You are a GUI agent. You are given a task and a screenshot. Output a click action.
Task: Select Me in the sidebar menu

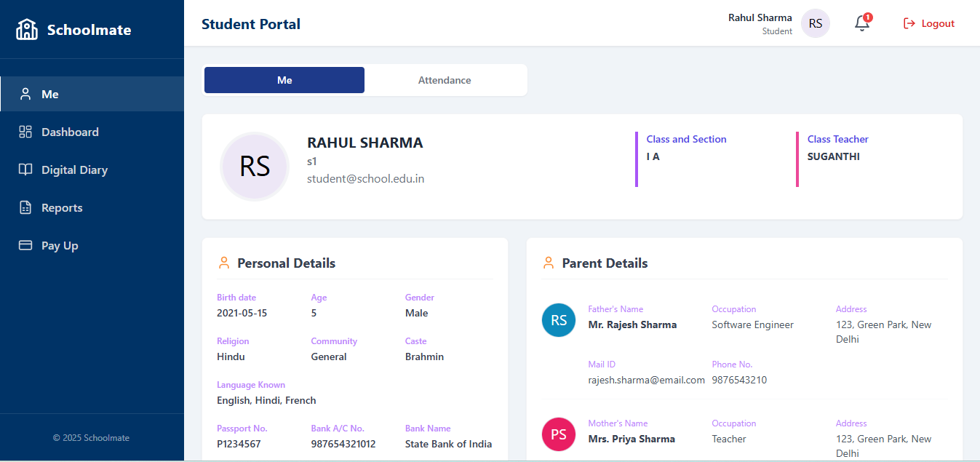(x=92, y=94)
